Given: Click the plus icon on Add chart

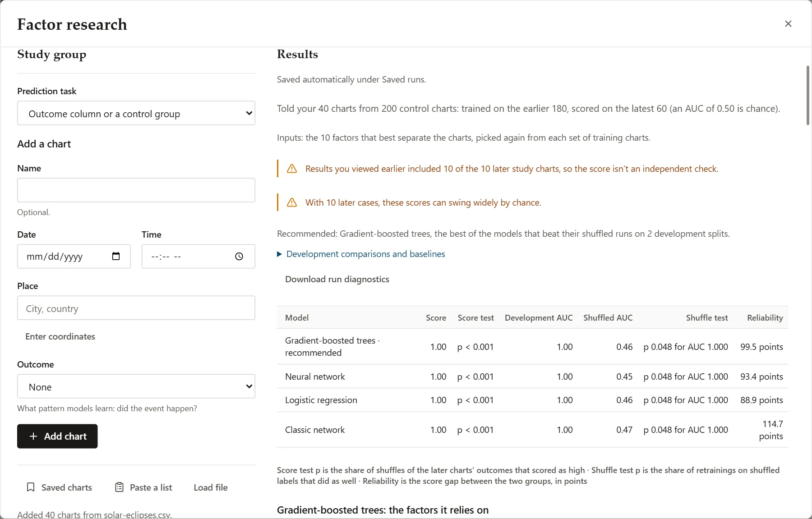Looking at the screenshot, I should point(33,436).
